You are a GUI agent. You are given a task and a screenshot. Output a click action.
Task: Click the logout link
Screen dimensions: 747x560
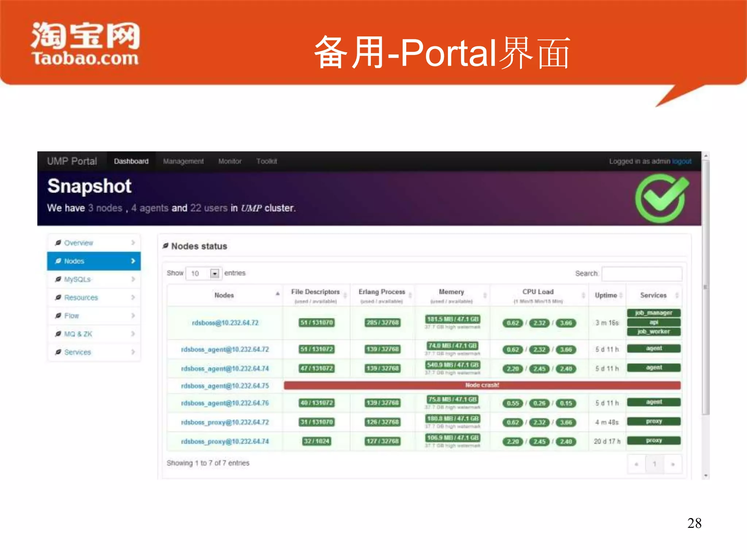tap(681, 161)
